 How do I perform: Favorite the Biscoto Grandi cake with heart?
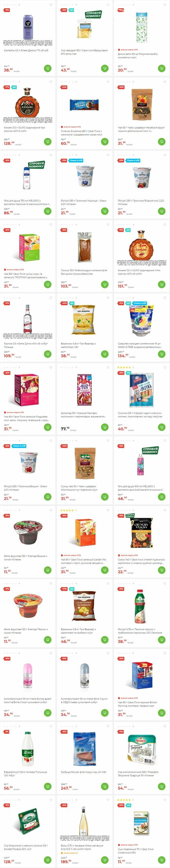coord(108,82)
